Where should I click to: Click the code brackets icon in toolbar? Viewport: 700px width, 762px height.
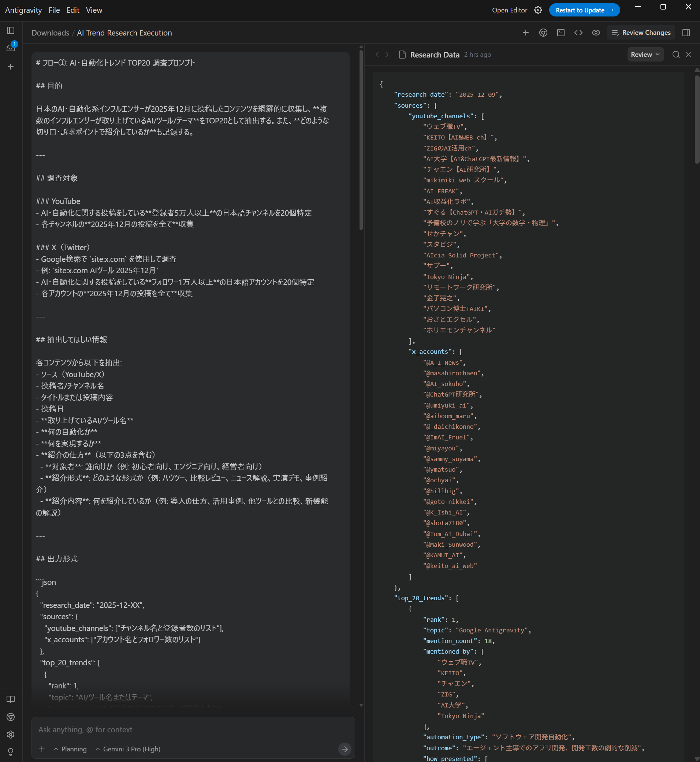coord(578,33)
